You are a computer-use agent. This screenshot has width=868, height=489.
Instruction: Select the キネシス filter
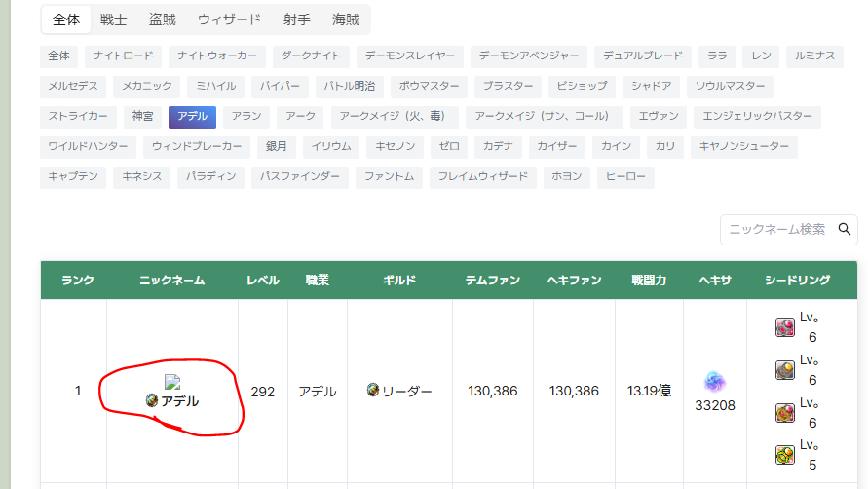point(141,177)
